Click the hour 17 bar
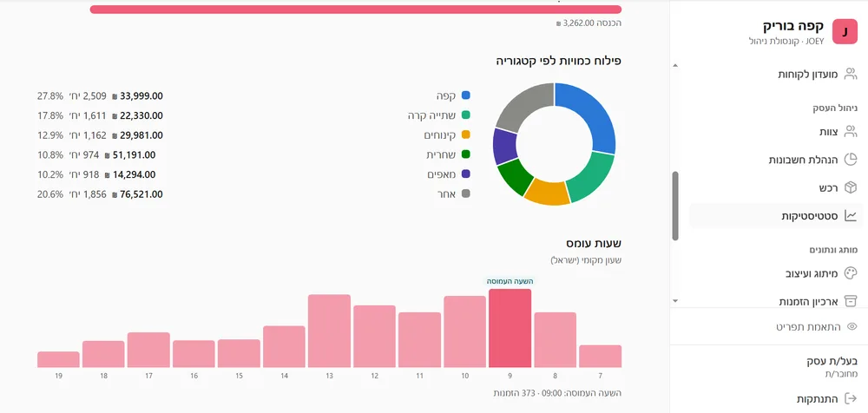This screenshot has height=413, width=868. coord(148,351)
